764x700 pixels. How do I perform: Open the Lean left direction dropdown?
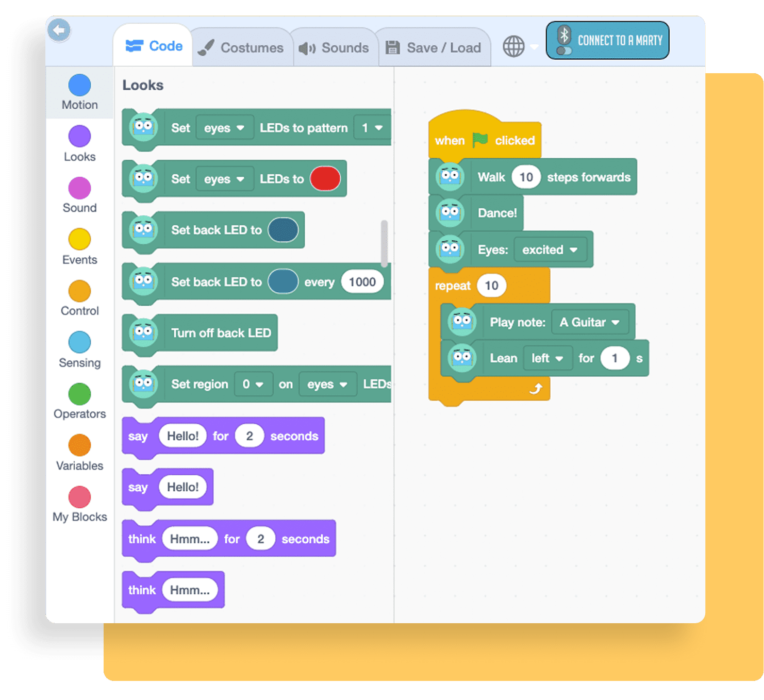[547, 358]
